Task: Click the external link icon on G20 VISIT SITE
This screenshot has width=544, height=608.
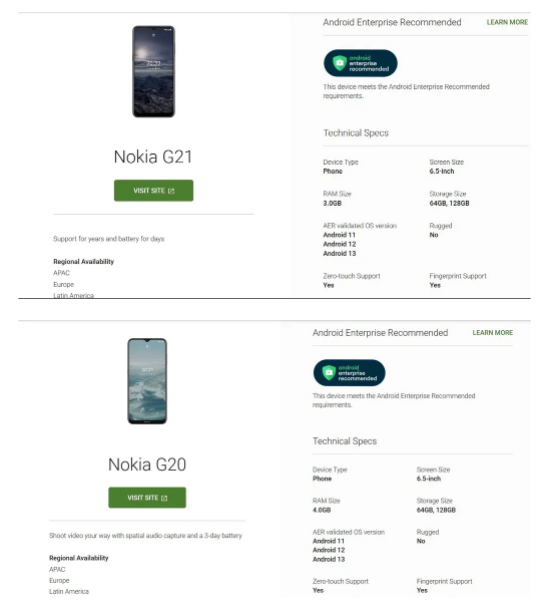Action: pyautogui.click(x=164, y=498)
